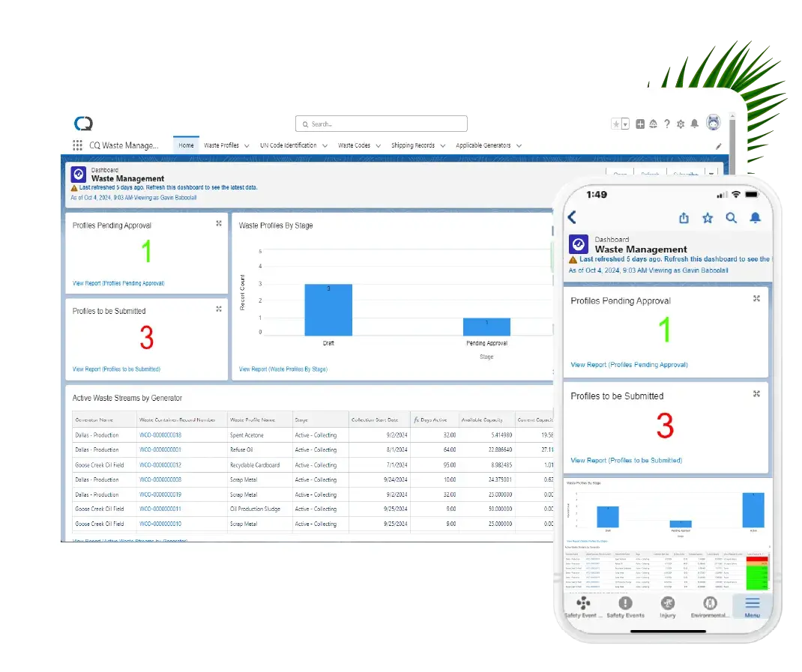This screenshot has height=672, width=802.
Task: Click the desktop Help question mark icon
Action: point(666,124)
